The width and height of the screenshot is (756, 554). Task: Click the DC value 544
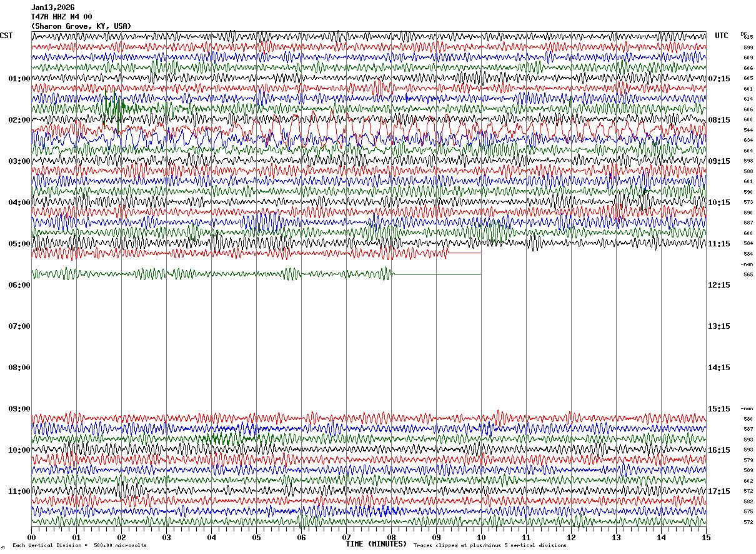(x=748, y=130)
